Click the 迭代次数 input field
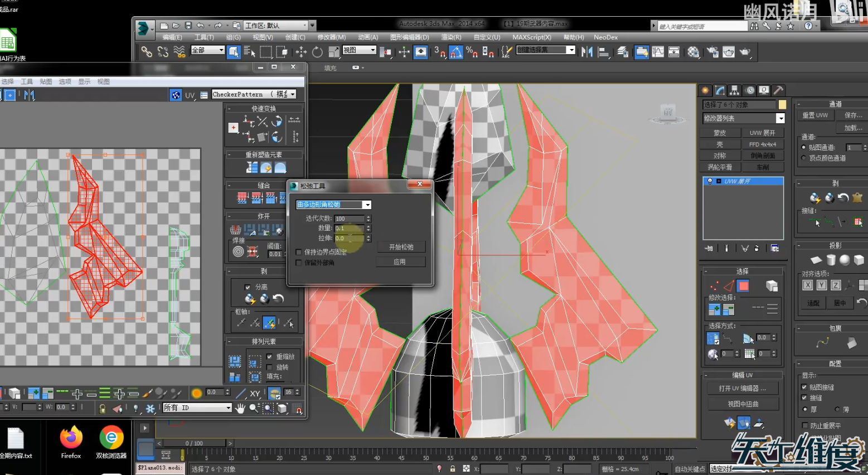The width and height of the screenshot is (868, 475). click(x=348, y=219)
